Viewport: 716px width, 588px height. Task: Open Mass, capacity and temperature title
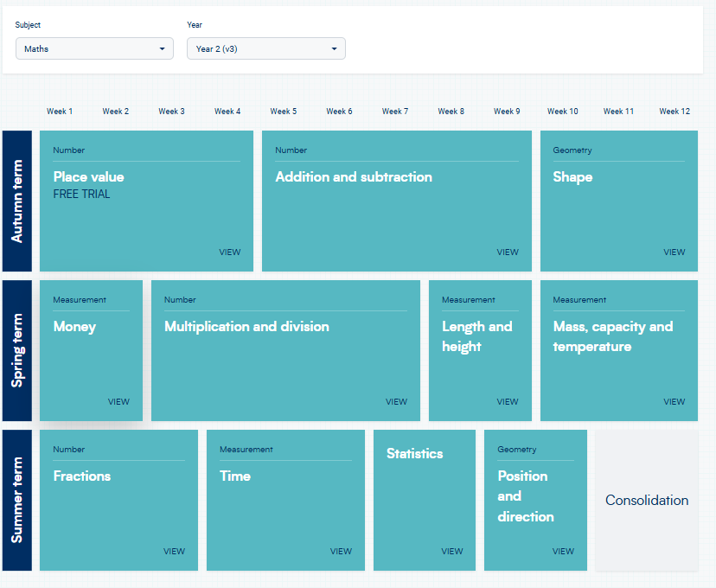[x=613, y=336]
